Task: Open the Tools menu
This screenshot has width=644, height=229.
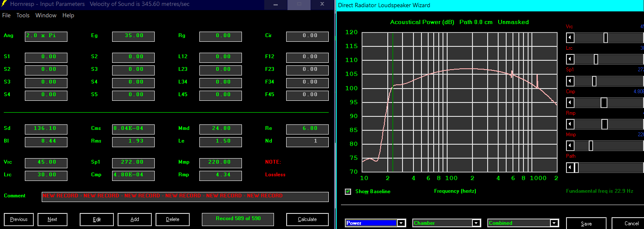Action: coord(23,15)
